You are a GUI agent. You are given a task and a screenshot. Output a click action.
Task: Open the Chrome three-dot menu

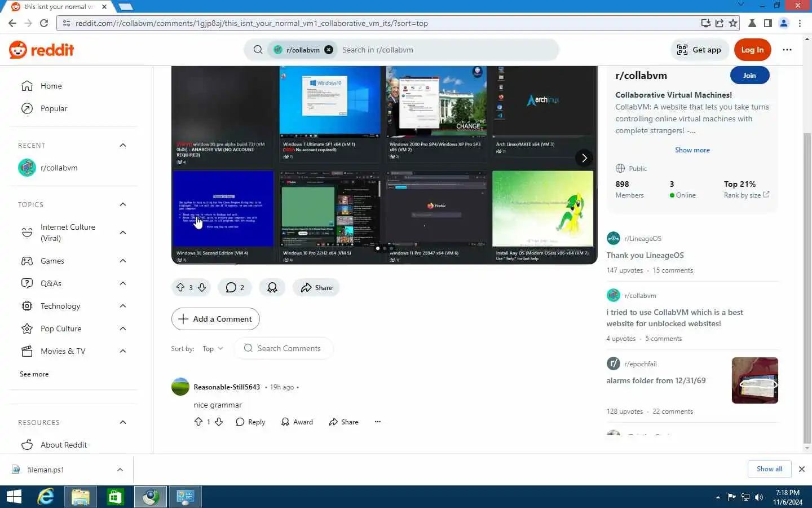point(800,23)
